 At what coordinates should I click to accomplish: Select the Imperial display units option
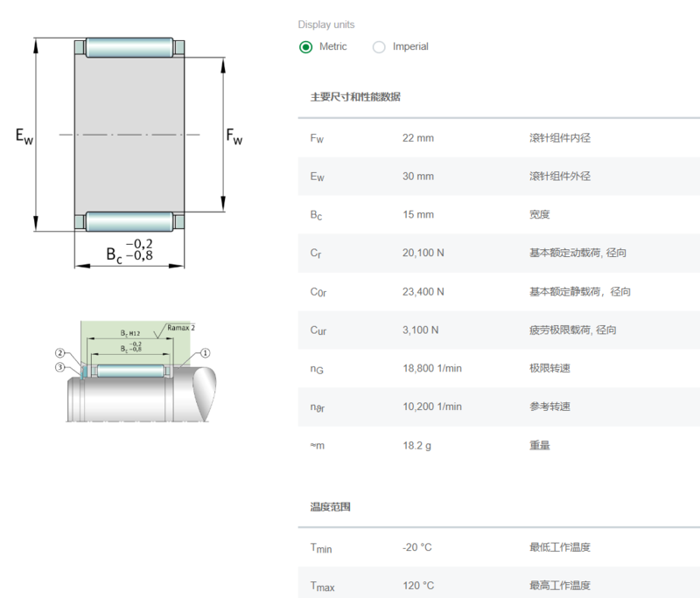(379, 47)
